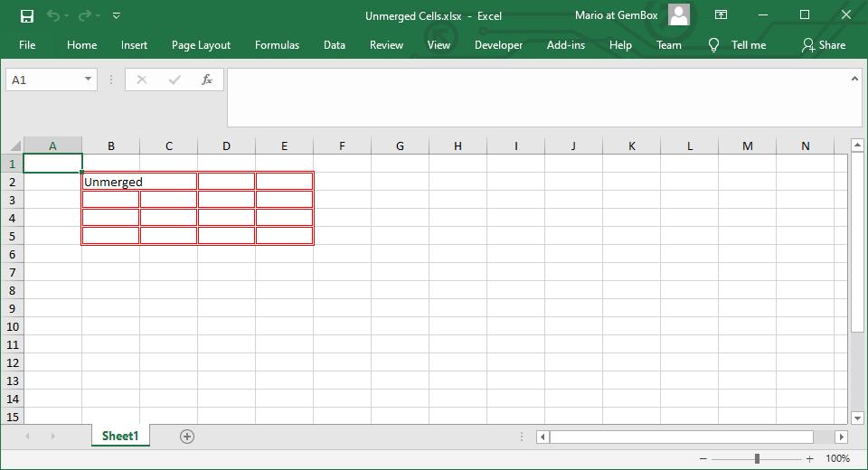Click the Undo arrow icon
The width and height of the screenshot is (868, 470).
(53, 16)
